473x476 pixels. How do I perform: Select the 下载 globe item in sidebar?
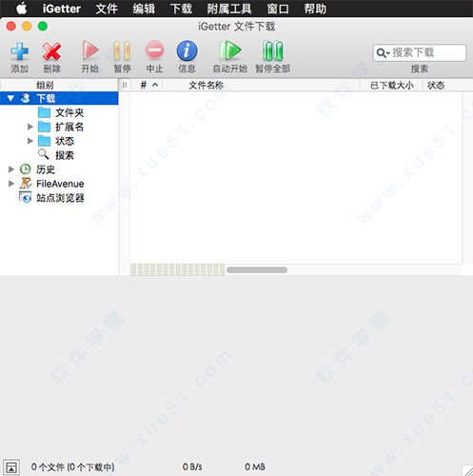tap(59, 98)
